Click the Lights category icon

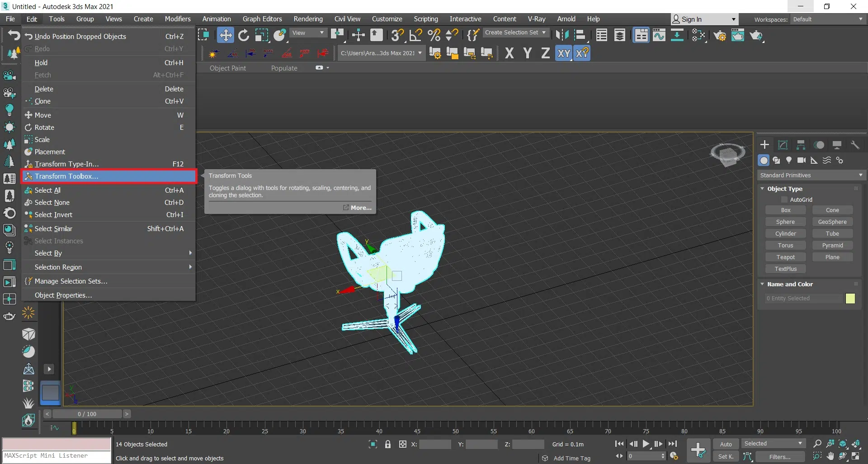point(789,161)
